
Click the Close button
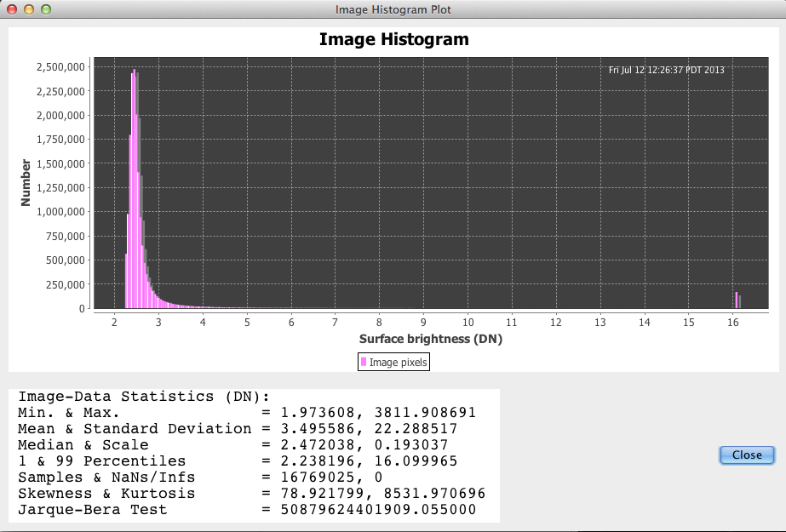(x=745, y=455)
